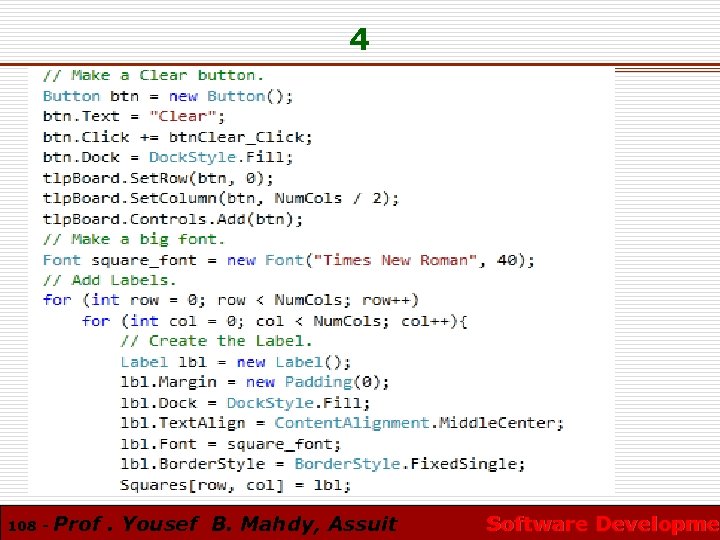Viewport: 720px width, 540px height.
Task: Click the 'lbl.BorderStyle = BorderStyle.FixedSingle;' line
Action: [x=323, y=464]
